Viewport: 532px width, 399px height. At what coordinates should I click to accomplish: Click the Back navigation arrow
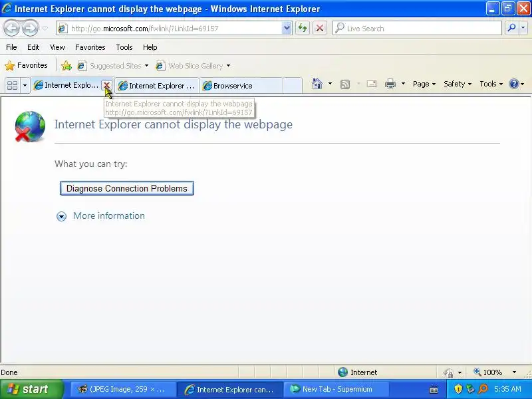point(12,29)
